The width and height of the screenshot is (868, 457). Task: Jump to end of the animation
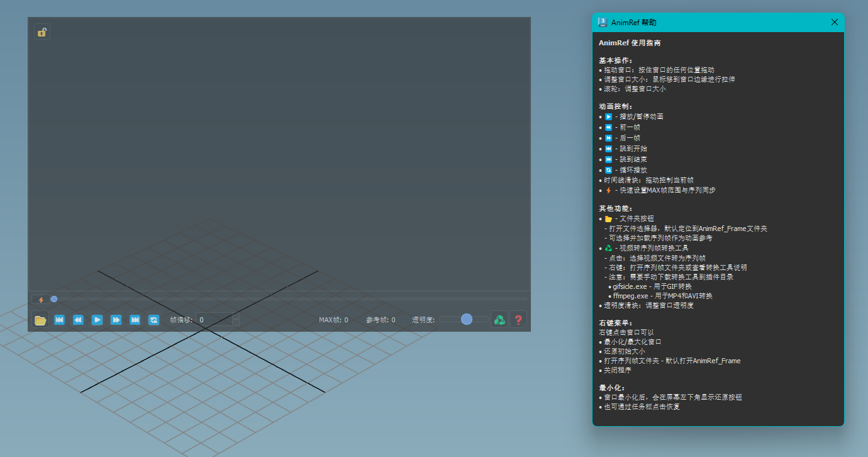pyautogui.click(x=135, y=320)
